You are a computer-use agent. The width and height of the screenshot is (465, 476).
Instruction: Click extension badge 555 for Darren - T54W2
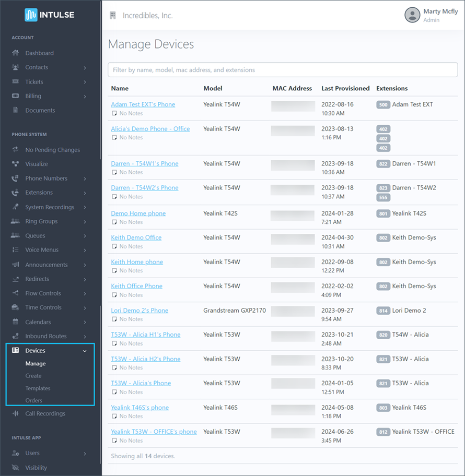(x=383, y=197)
